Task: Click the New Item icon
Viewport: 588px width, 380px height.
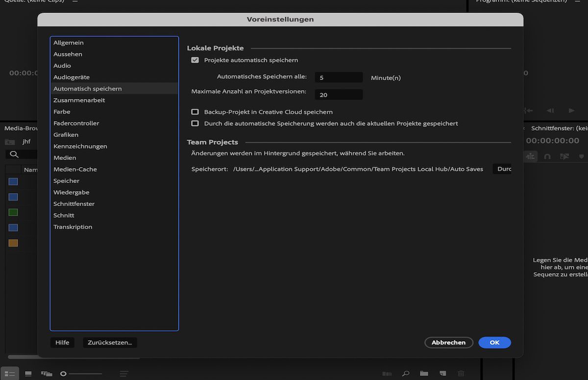Action: click(442, 373)
